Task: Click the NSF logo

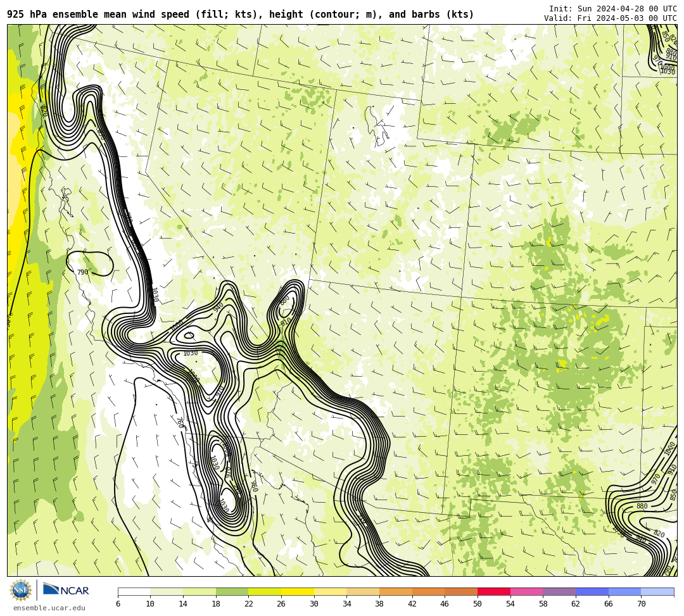Action: [20, 590]
